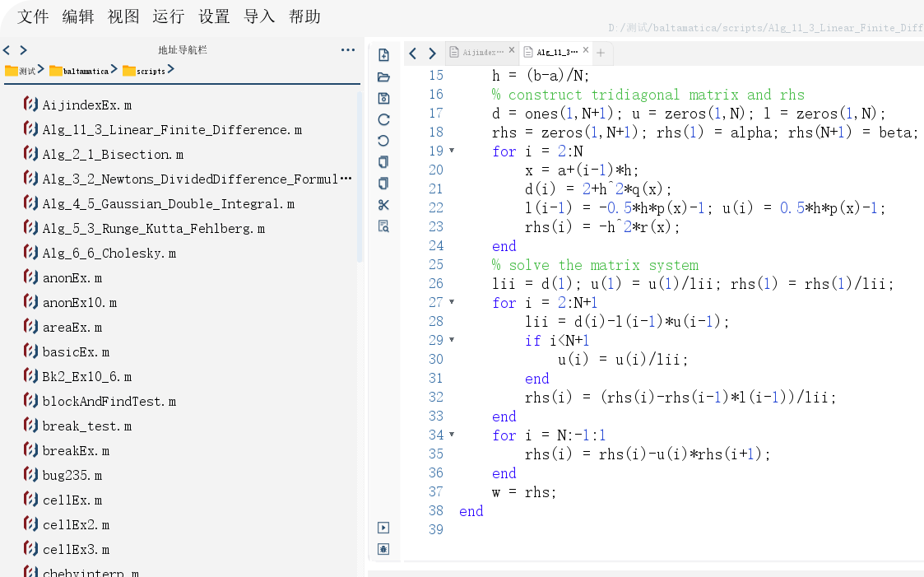Select Alg_6_6_Cholesky.m file
The image size is (924, 577).
[x=100, y=254]
